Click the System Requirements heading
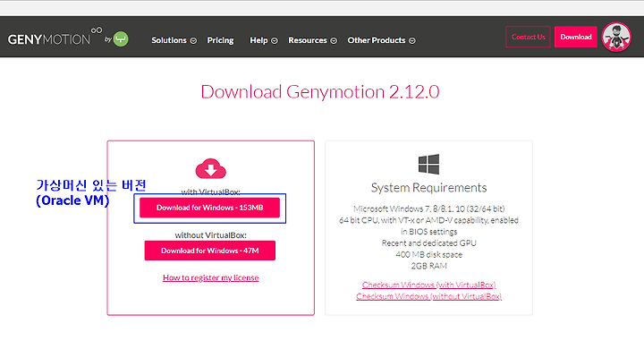Viewport: 644px width, 349px height. pyautogui.click(x=428, y=188)
